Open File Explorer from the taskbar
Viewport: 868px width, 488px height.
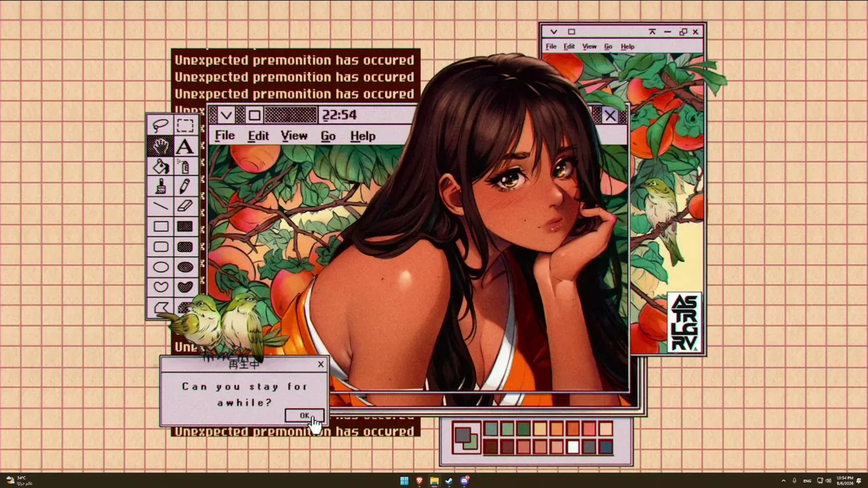coord(434,481)
